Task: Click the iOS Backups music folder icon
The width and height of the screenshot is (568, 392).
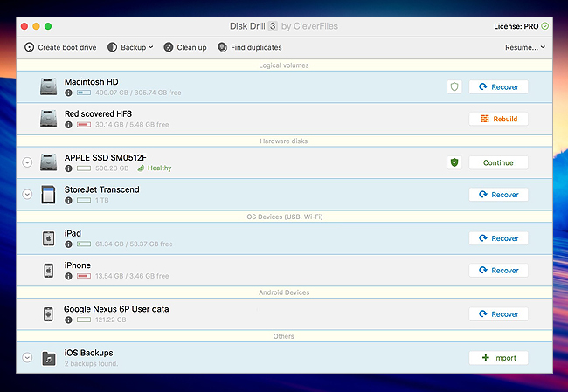Action: (49, 357)
